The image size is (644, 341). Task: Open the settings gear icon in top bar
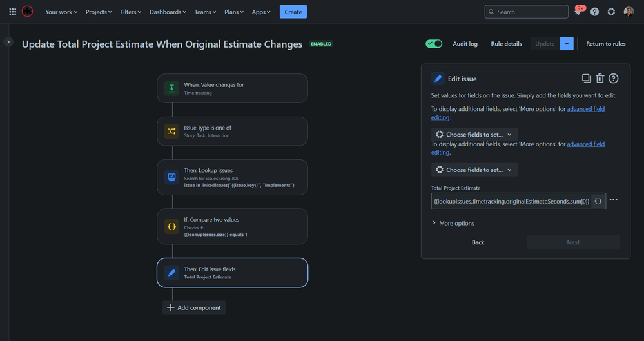(x=611, y=12)
